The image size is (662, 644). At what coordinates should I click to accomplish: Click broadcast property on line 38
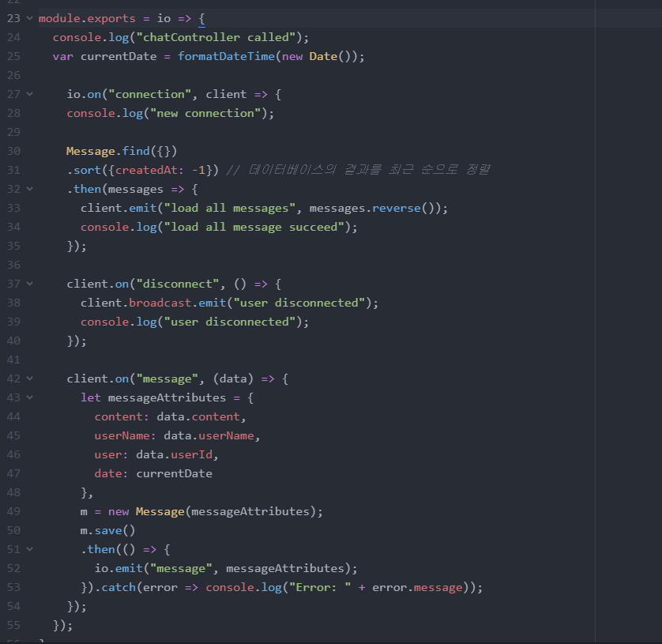coord(160,303)
